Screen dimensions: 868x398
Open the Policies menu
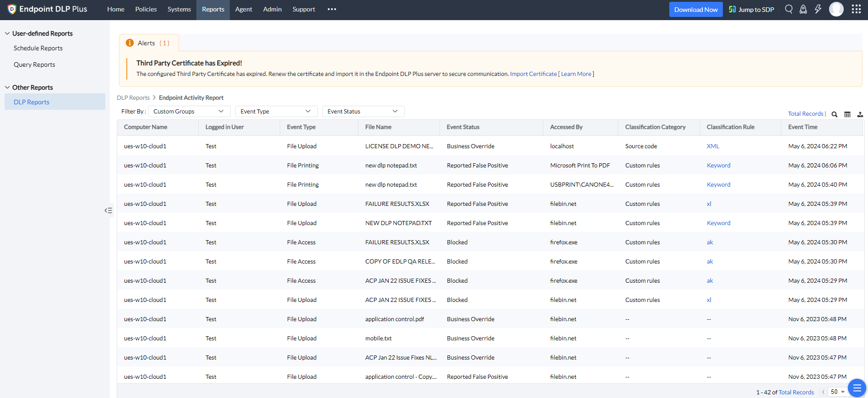pyautogui.click(x=146, y=9)
